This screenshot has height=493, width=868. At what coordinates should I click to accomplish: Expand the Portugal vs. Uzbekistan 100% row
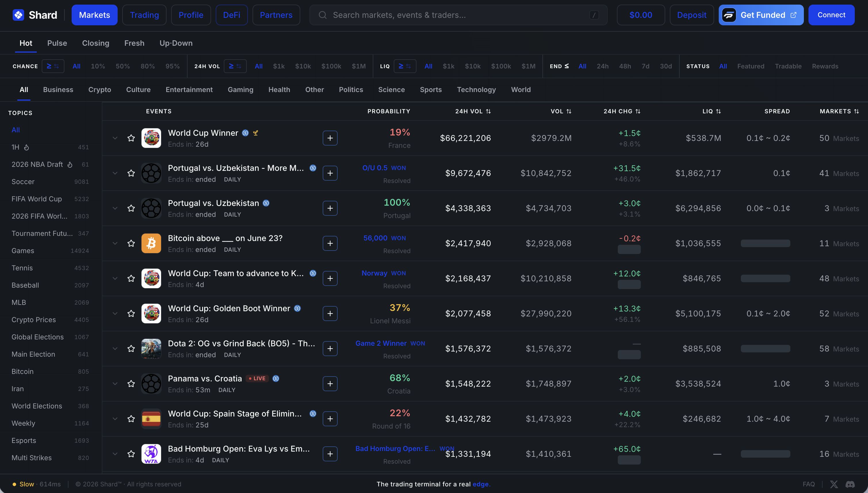coord(115,208)
